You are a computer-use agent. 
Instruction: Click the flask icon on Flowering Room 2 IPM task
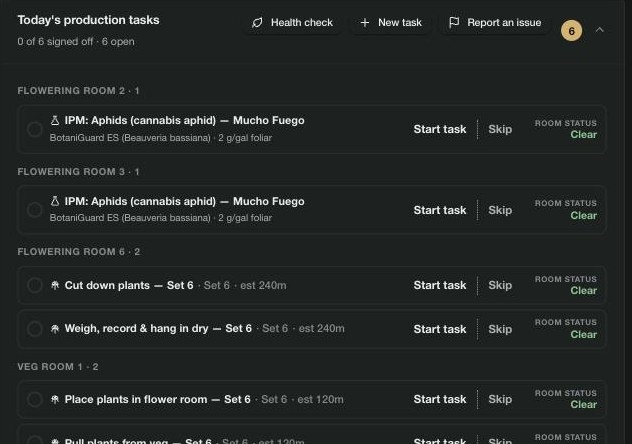pyautogui.click(x=55, y=120)
